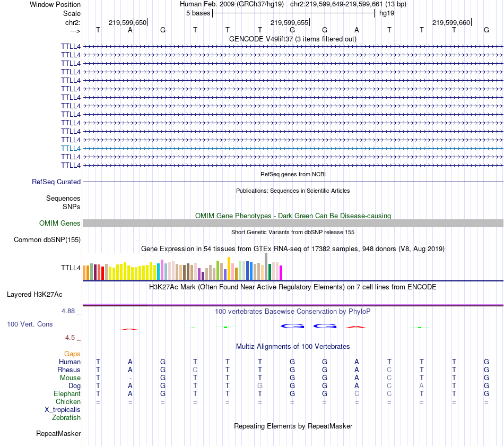Click the 219,599,660 coordinate on the ruler
Image resolution: width=504 pixels, height=446 pixels.
(451, 22)
